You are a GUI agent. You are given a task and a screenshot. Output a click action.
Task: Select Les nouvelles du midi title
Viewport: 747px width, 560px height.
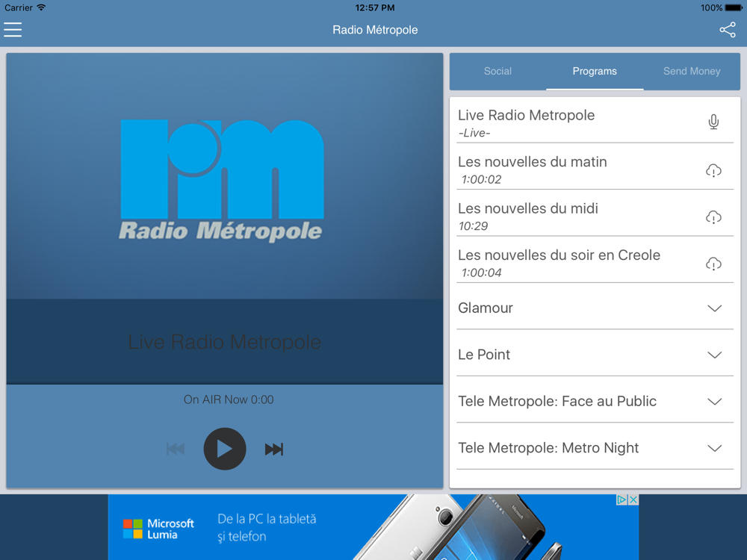click(528, 208)
